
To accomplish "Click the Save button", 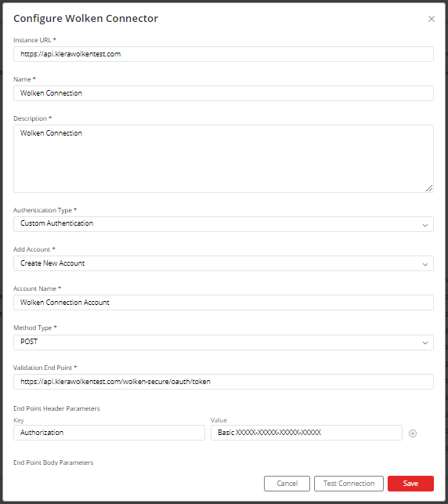I will 410,484.
